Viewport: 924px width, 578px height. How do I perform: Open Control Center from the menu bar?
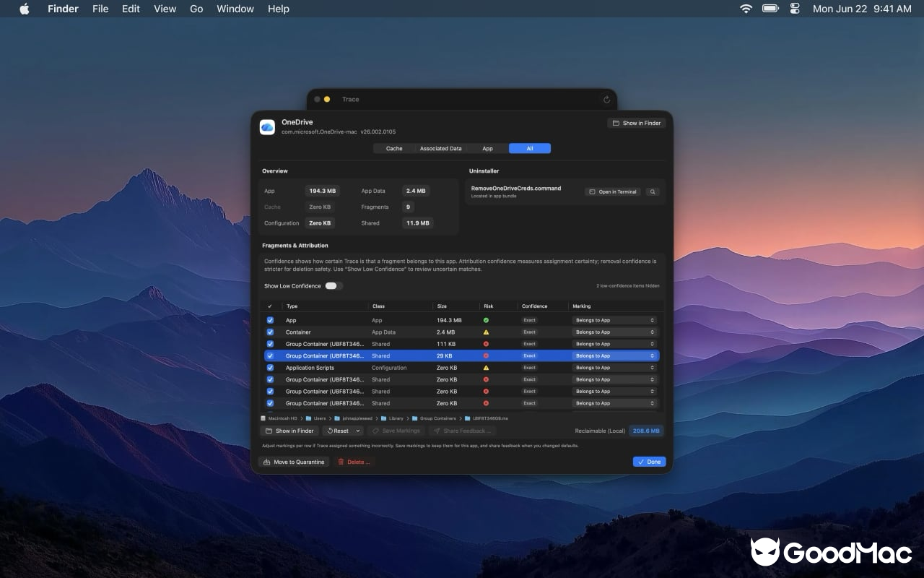tap(795, 9)
